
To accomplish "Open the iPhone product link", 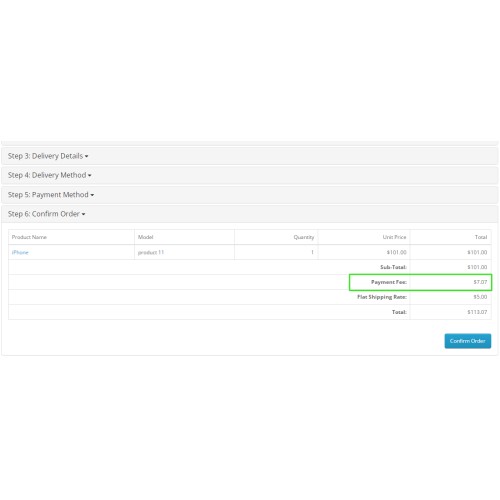I will coord(20,252).
